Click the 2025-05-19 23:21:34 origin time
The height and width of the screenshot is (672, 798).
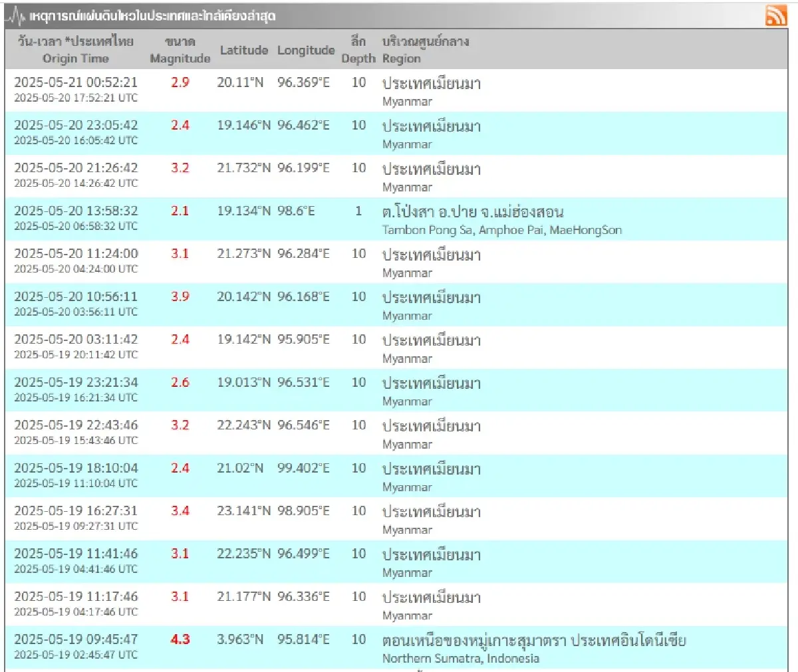tap(76, 382)
